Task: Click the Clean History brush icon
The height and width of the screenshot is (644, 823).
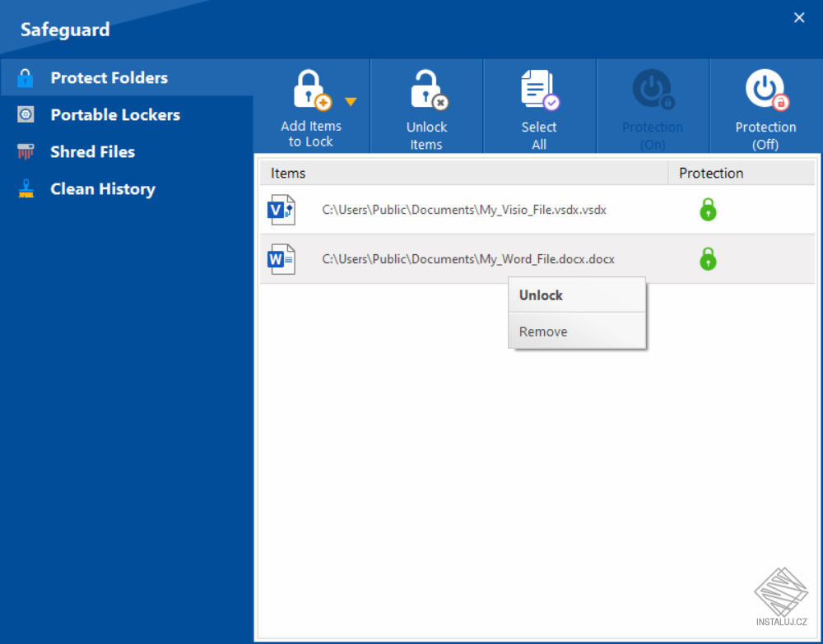Action: coord(25,188)
